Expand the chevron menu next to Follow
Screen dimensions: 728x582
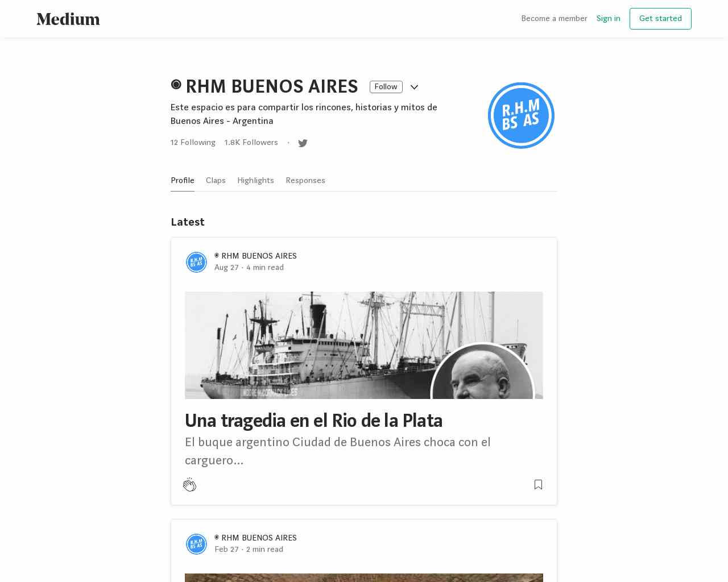click(x=414, y=87)
